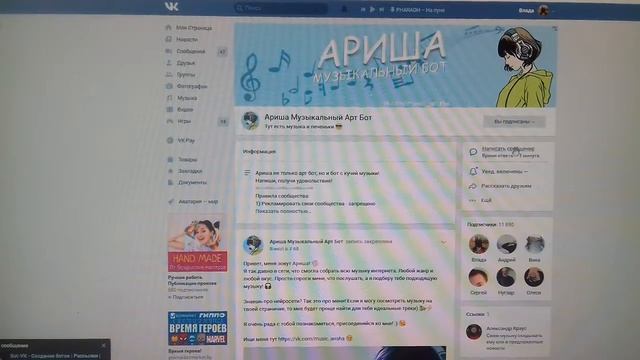Open subscriber Нугзар's avatar
Screen dimensions: 640x360
(x=506, y=278)
